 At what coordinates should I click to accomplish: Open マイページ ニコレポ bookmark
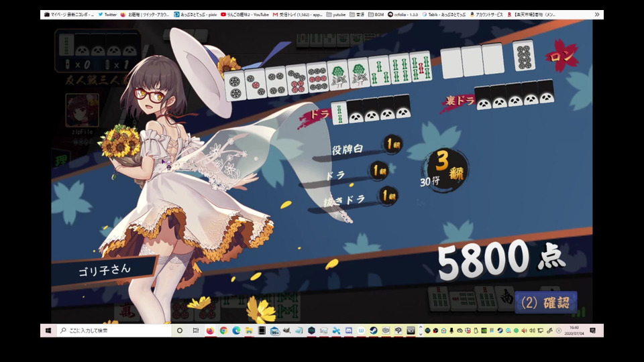click(x=69, y=14)
